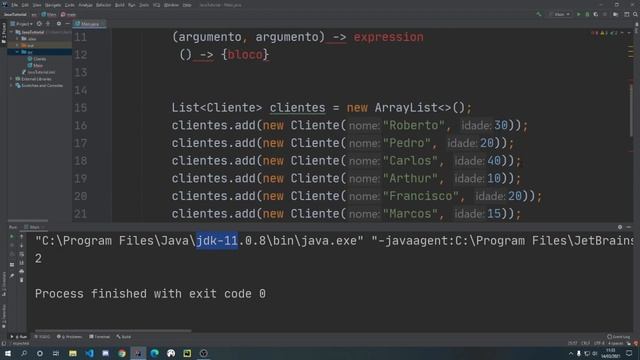Run with Coverage from the top toolbar

596,14
